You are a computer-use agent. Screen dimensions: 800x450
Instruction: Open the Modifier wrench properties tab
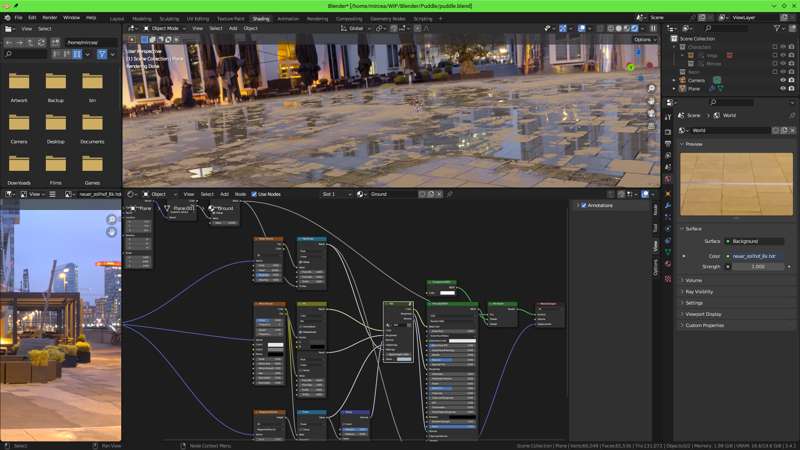(x=668, y=206)
